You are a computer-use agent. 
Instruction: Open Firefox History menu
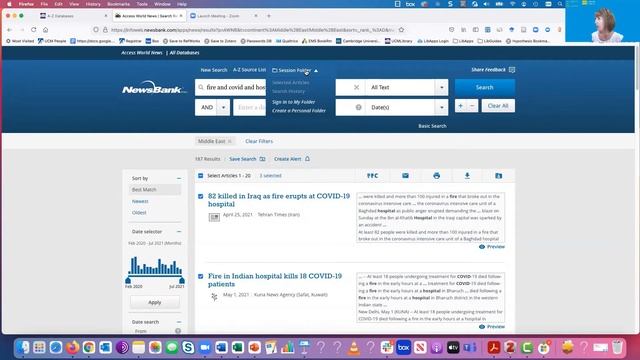click(93, 4)
